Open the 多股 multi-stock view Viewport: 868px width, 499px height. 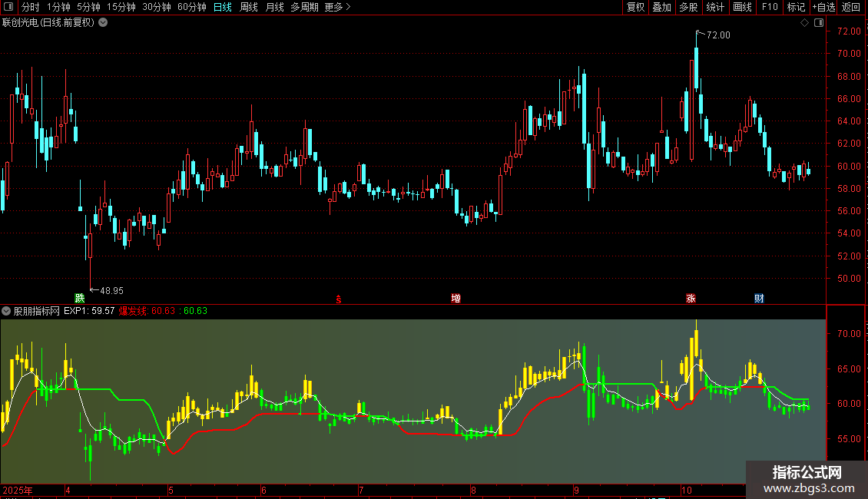689,7
